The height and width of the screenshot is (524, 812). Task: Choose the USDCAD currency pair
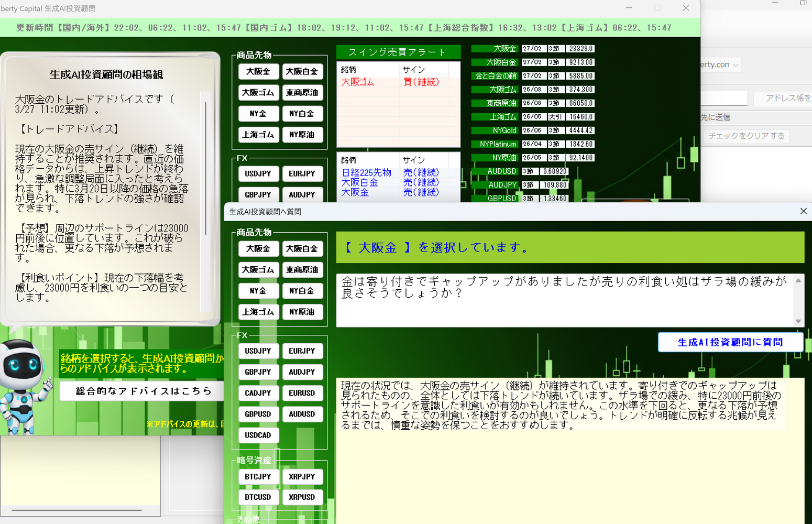pos(258,435)
